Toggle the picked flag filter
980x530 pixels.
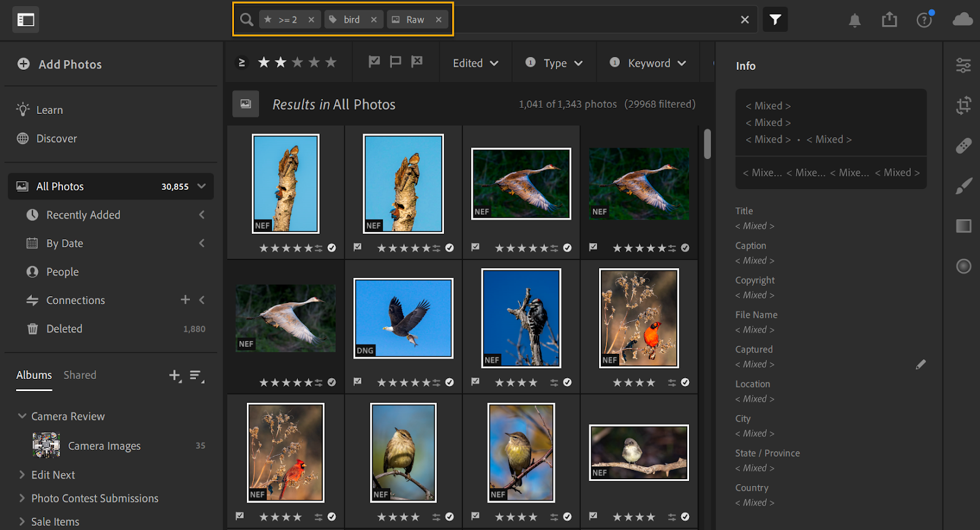(x=374, y=62)
